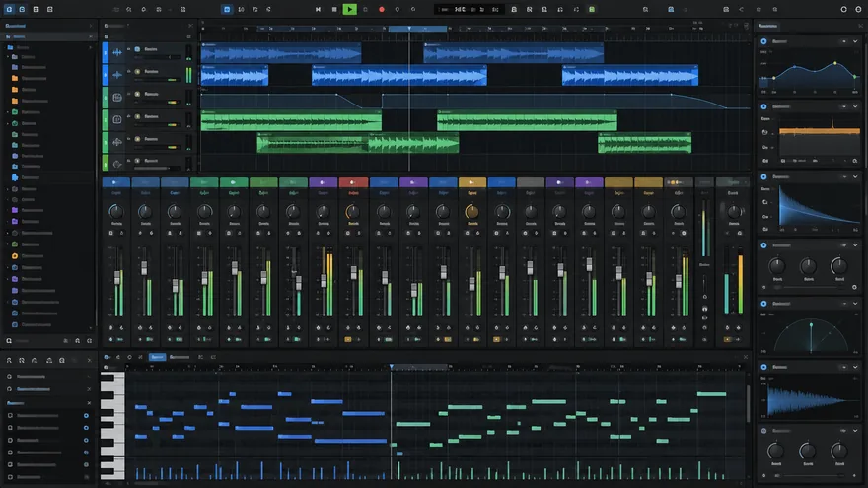868x488 pixels.
Task: Select the right effects panel title tab
Action: [x=767, y=26]
